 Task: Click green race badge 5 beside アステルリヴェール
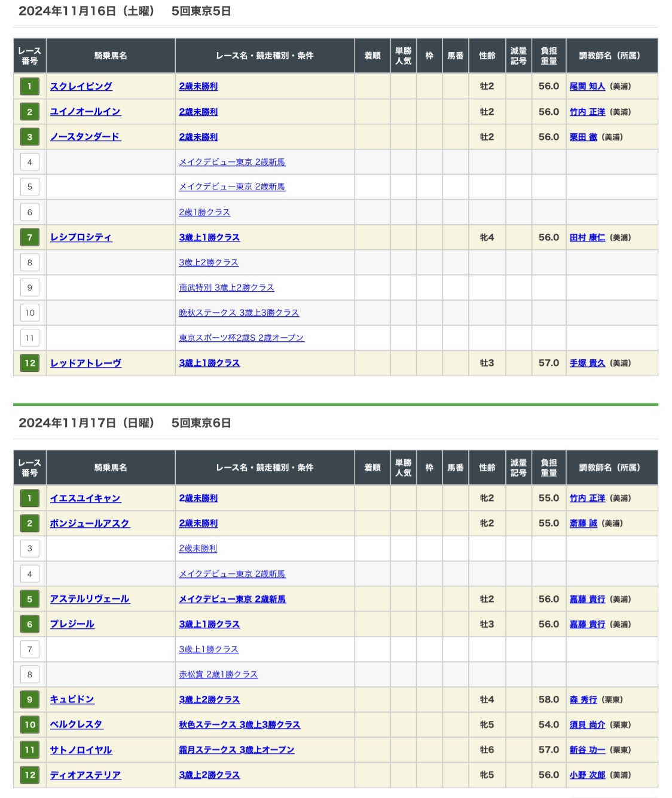click(30, 599)
